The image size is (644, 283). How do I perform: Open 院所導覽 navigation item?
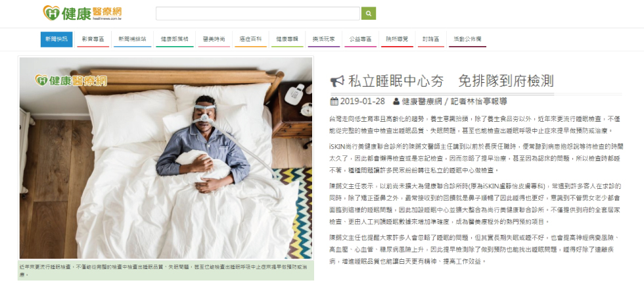point(397,39)
